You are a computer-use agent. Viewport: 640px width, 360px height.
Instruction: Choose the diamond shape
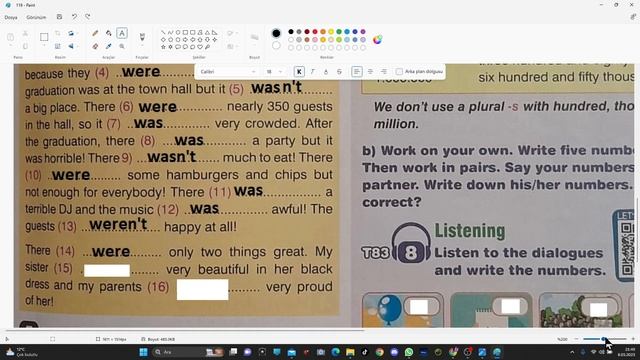pyautogui.click(x=163, y=40)
